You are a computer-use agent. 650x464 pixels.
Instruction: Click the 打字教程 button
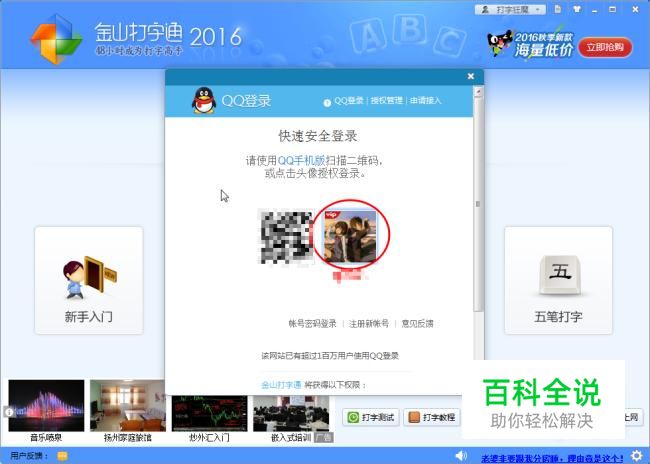[432, 417]
